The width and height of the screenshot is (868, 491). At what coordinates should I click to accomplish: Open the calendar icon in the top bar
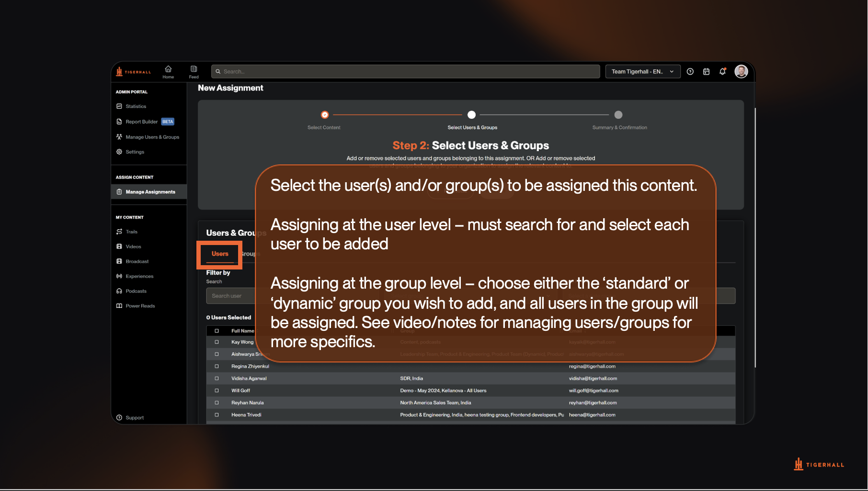pos(706,71)
